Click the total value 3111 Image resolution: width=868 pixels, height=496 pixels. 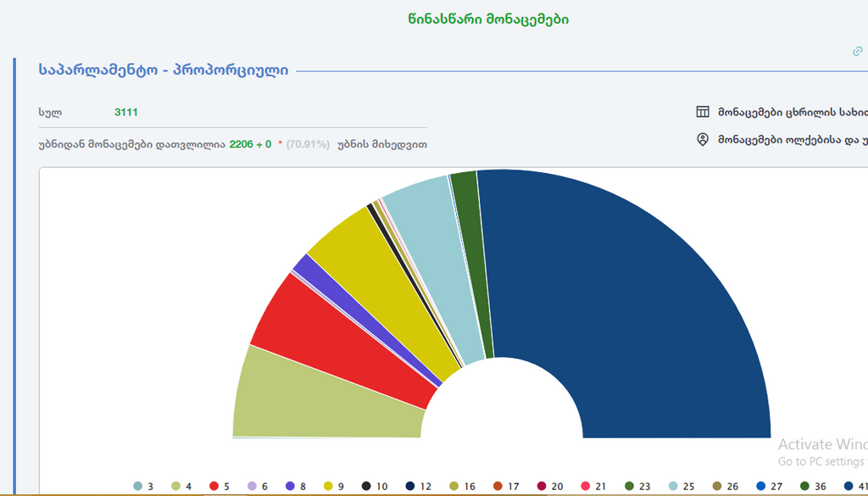[126, 113]
